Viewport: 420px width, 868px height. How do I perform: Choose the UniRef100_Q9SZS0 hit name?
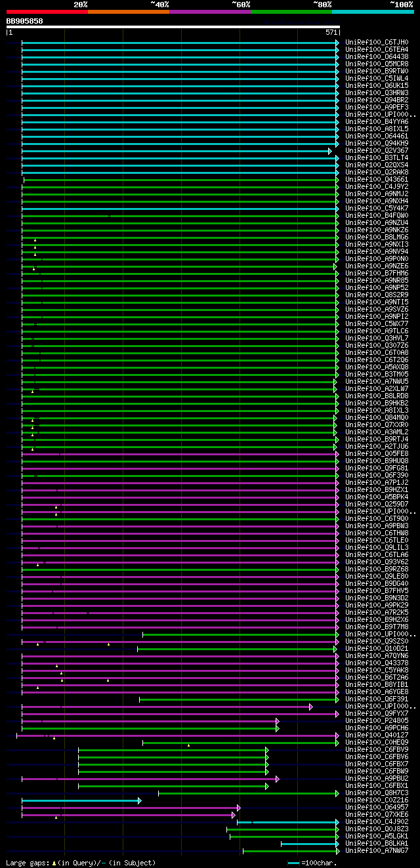click(377, 641)
